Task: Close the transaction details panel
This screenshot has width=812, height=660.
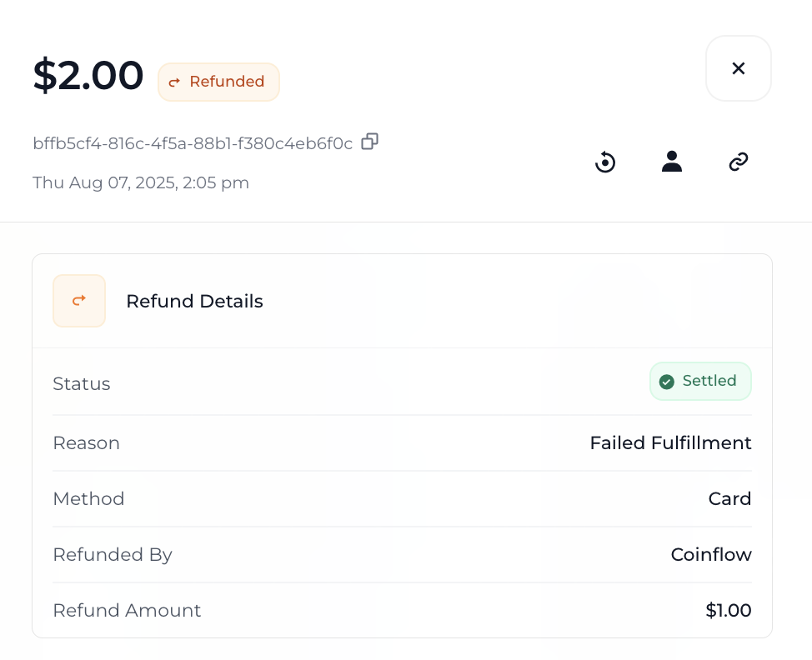Action: [x=739, y=68]
